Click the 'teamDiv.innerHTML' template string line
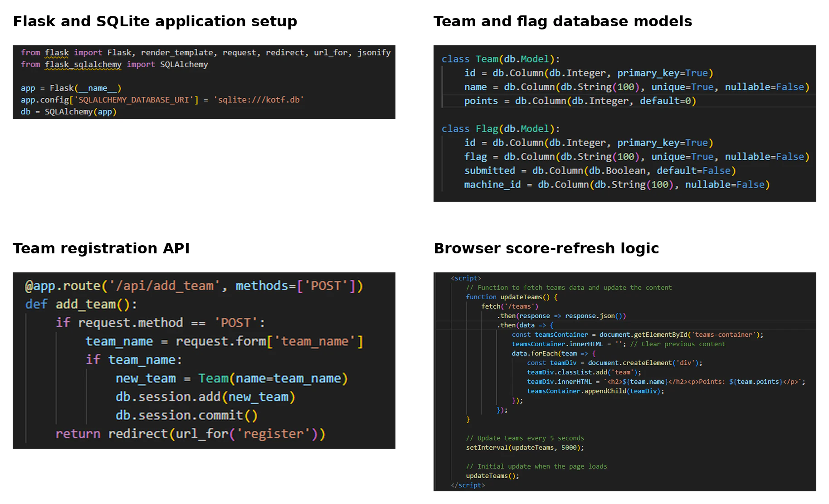 (666, 382)
